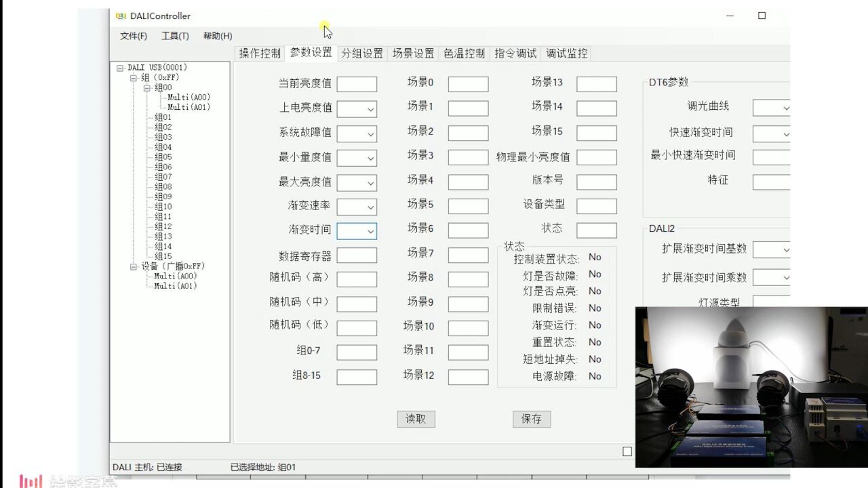Click the 当前亮度值 input field
The width and height of the screenshot is (868, 488).
click(x=357, y=83)
